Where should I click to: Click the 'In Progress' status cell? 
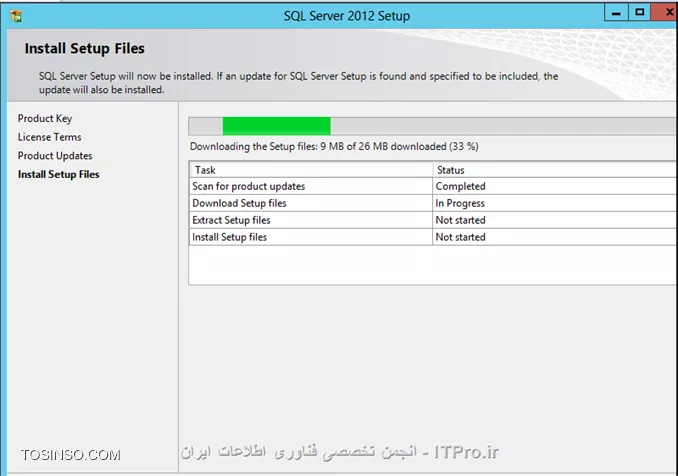click(555, 203)
